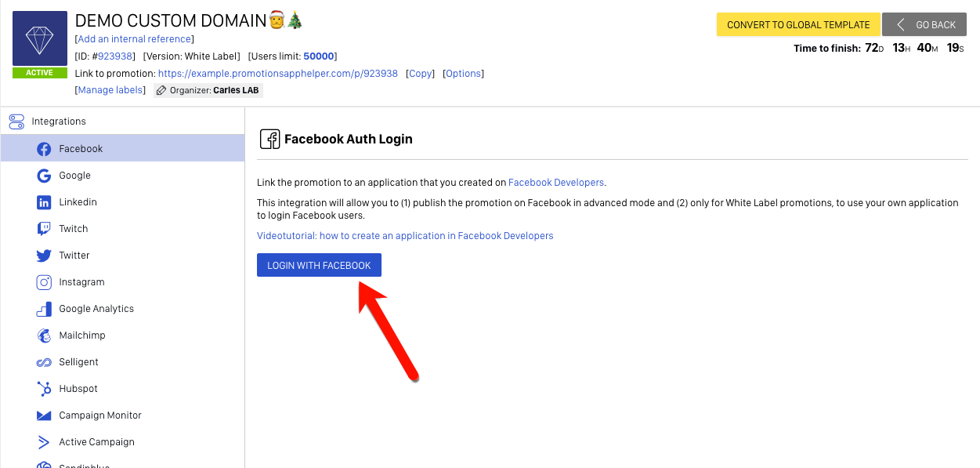Click the Facebook Auth Login header icon
Image resolution: width=980 pixels, height=468 pixels.
269,139
